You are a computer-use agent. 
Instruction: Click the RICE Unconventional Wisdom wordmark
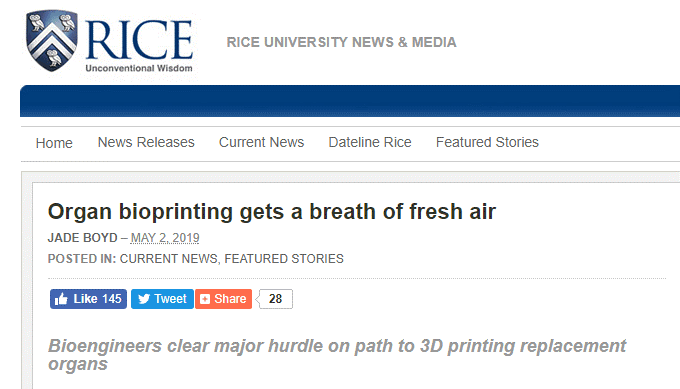tap(139, 46)
